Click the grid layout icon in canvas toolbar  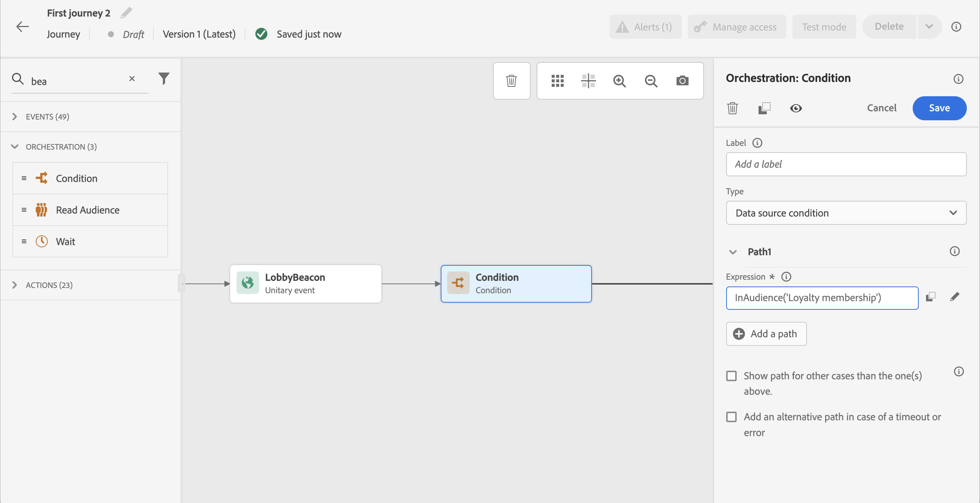coord(557,80)
